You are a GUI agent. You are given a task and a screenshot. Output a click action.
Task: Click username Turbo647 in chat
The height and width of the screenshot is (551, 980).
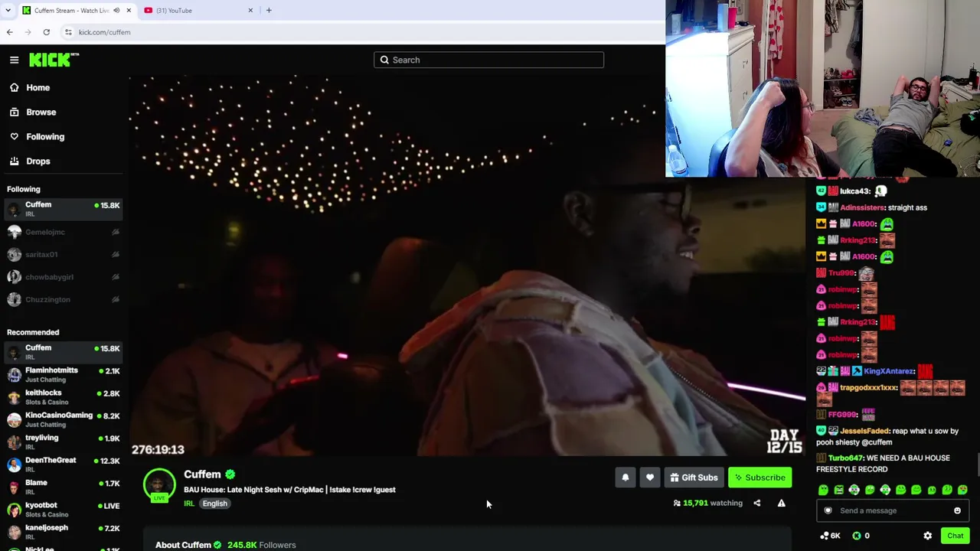point(845,458)
